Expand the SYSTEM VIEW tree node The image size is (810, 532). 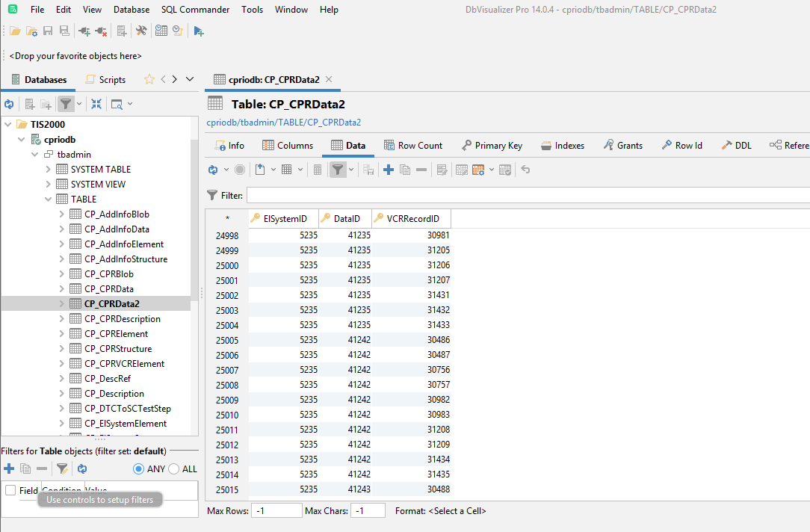point(48,185)
